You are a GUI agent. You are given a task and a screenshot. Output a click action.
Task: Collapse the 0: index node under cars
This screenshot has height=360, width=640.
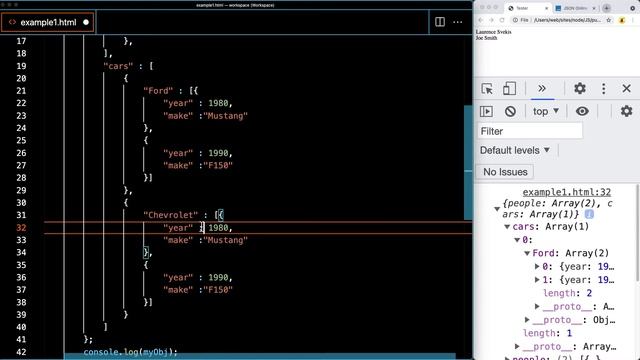click(x=517, y=240)
